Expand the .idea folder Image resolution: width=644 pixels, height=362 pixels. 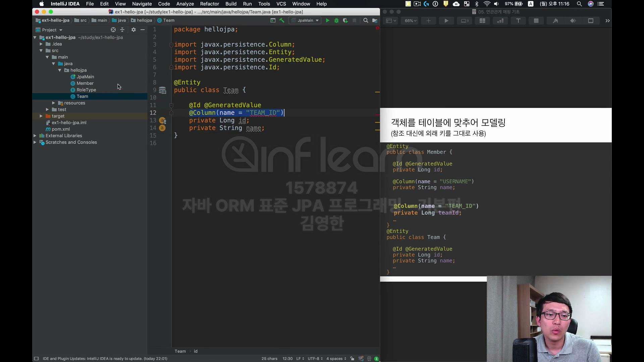(x=41, y=44)
